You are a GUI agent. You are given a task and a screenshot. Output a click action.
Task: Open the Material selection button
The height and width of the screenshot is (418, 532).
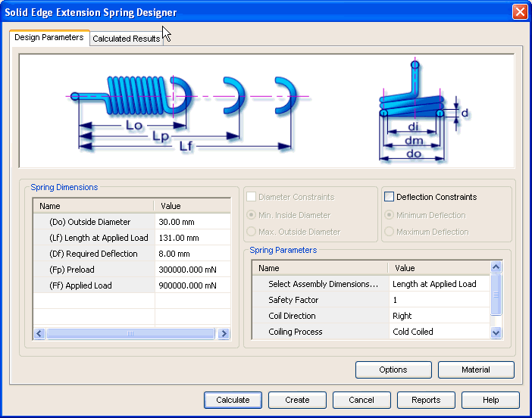476,370
